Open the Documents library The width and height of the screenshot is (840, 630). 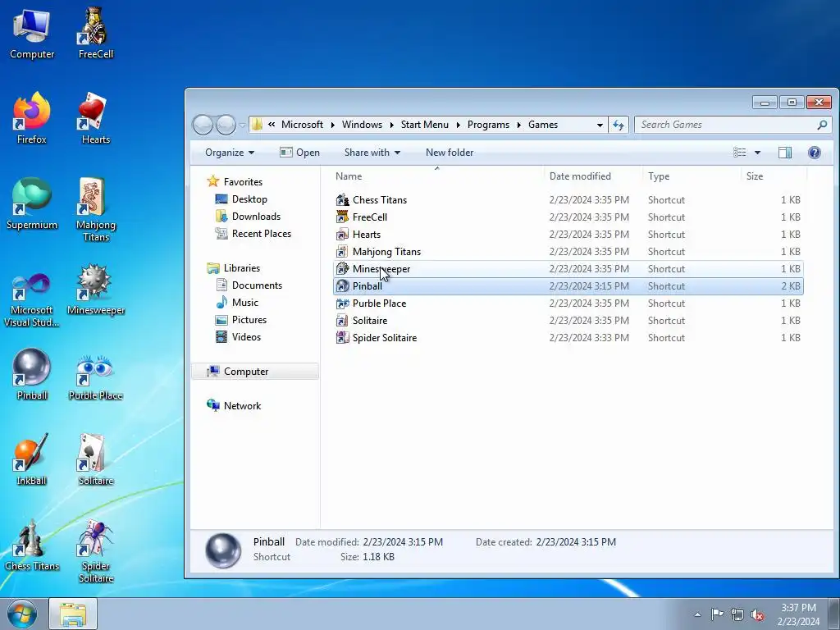coord(249,285)
